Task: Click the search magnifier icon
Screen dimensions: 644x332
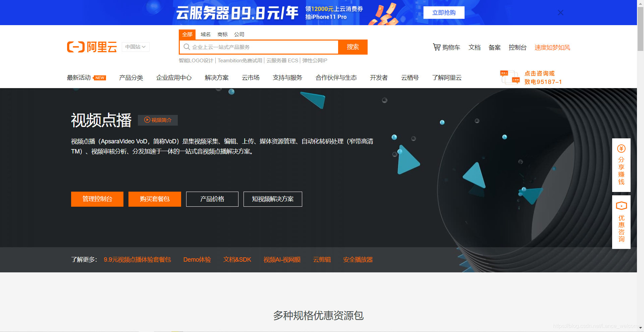Action: [187, 47]
